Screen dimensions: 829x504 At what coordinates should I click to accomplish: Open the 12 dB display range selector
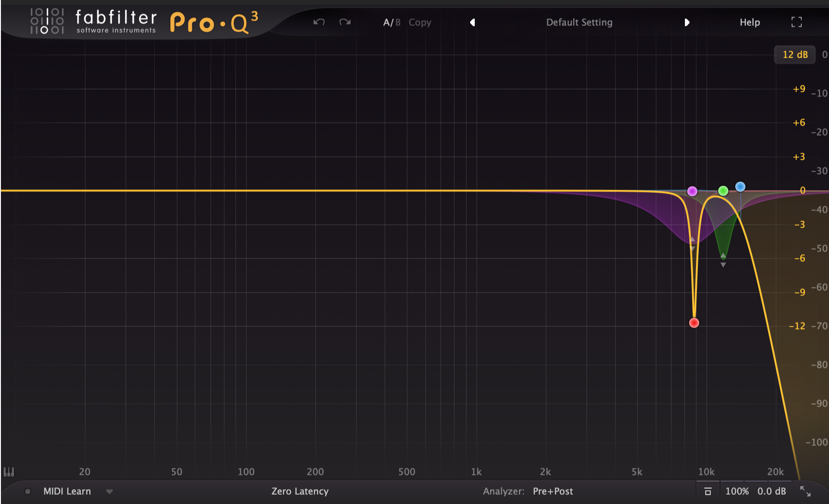[795, 54]
